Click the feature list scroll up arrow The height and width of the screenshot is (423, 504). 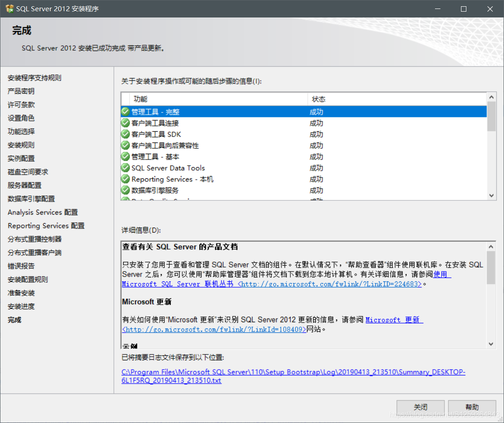[x=491, y=97]
